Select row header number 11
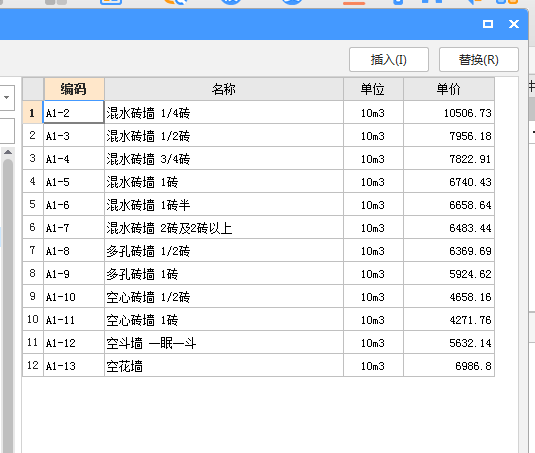This screenshot has width=535, height=453. click(33, 342)
